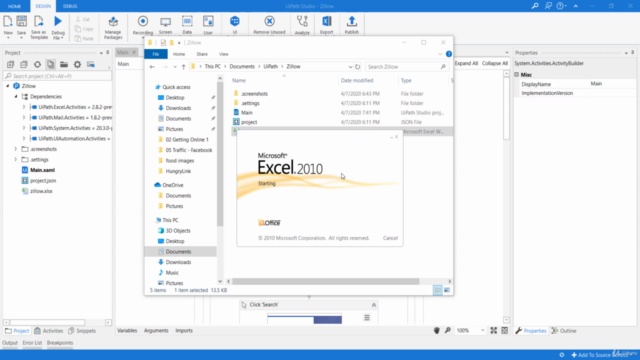Click the project settings gear icon
Screen dimensions: 640x360
(x=77, y=64)
